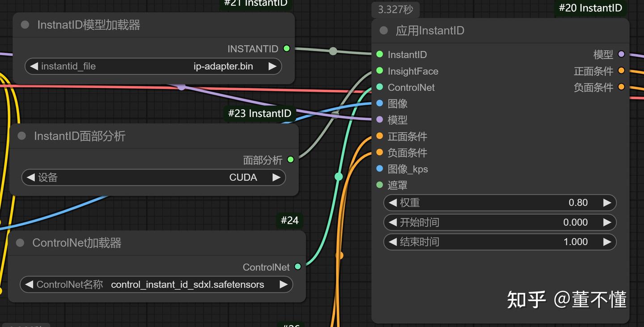Click the 图像_kps input port
Viewport: 644px width, 327px height.
pyautogui.click(x=380, y=169)
